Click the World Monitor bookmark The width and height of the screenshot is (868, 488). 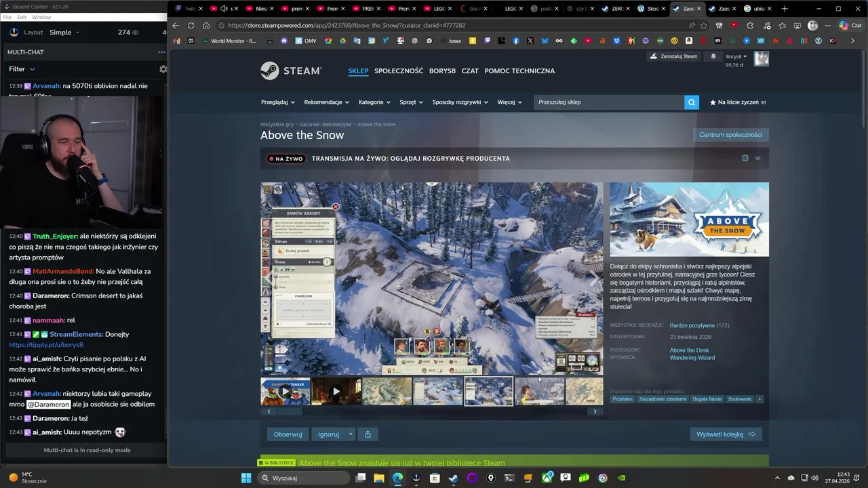pyautogui.click(x=228, y=41)
